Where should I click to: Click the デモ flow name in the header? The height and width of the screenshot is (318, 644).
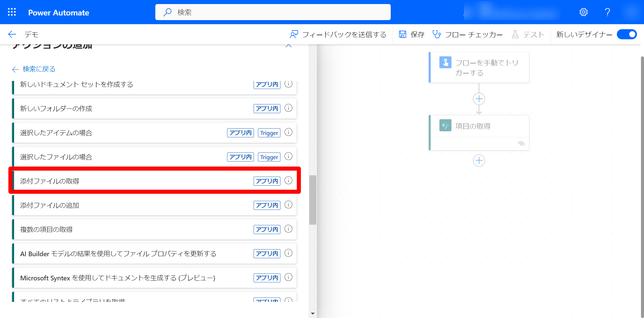click(x=31, y=34)
